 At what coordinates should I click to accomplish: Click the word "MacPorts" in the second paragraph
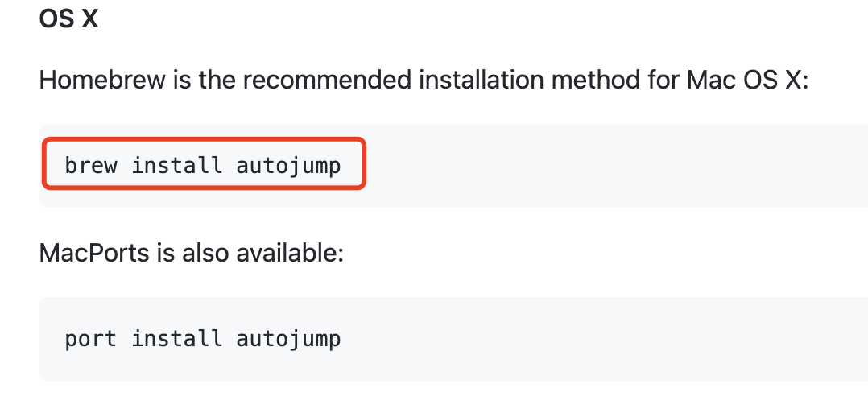coord(94,253)
